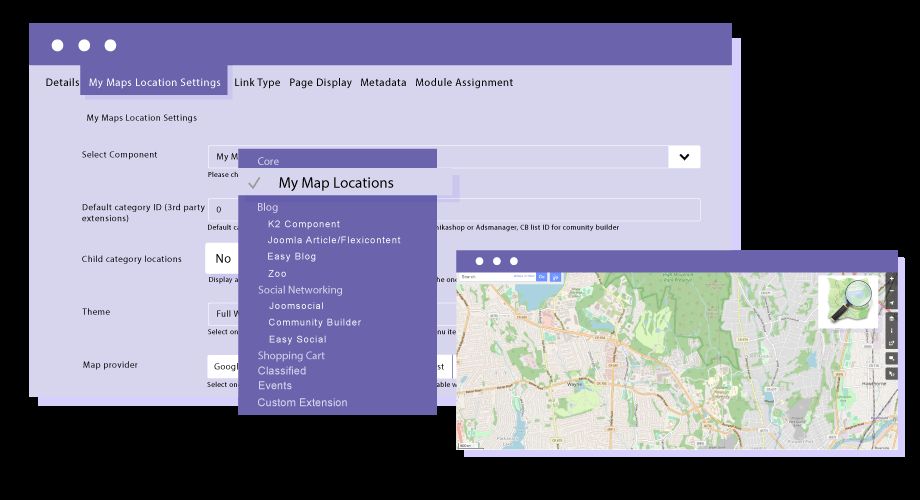Click the map key info icon
This screenshot has height=500, width=920.
pos(891,331)
